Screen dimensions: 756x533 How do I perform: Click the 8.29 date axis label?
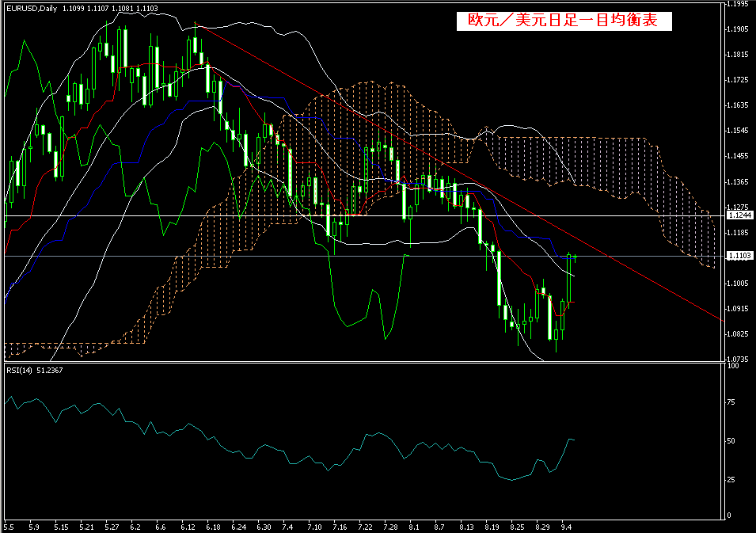tap(543, 527)
